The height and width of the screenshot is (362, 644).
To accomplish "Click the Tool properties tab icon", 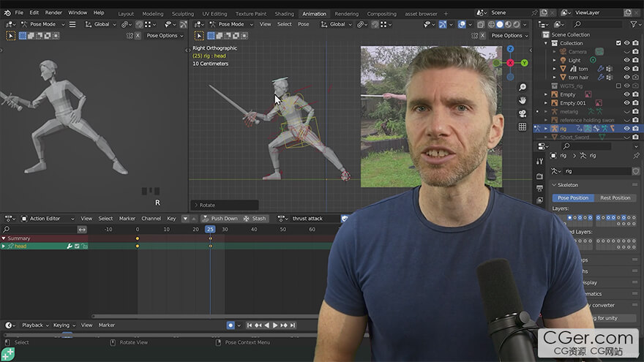I will pos(539,162).
